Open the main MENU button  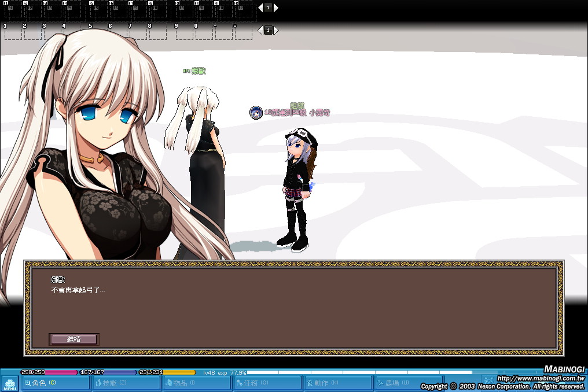click(x=10, y=384)
